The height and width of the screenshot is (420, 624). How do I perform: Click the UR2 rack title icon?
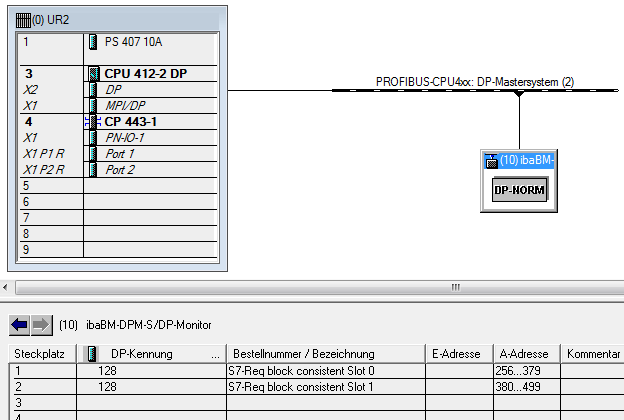pos(24,19)
